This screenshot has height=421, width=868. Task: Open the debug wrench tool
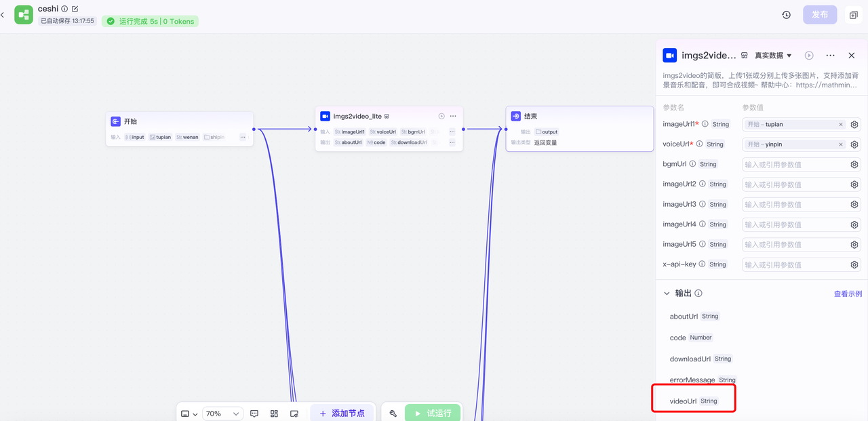393,414
